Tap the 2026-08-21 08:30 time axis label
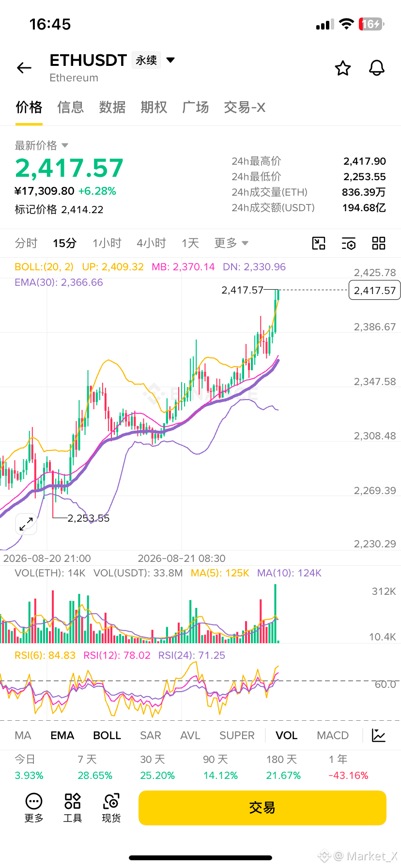The image size is (401, 868). click(182, 558)
